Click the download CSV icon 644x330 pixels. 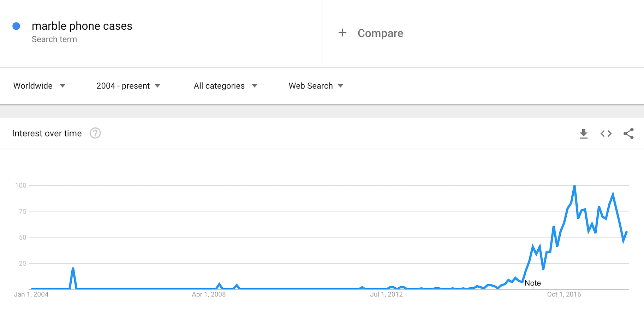click(x=583, y=134)
